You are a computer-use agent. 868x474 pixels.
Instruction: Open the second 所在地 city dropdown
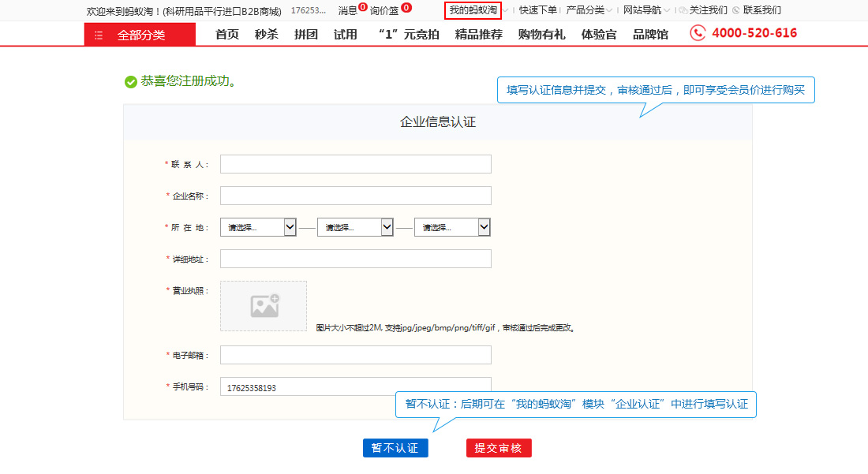coord(355,227)
